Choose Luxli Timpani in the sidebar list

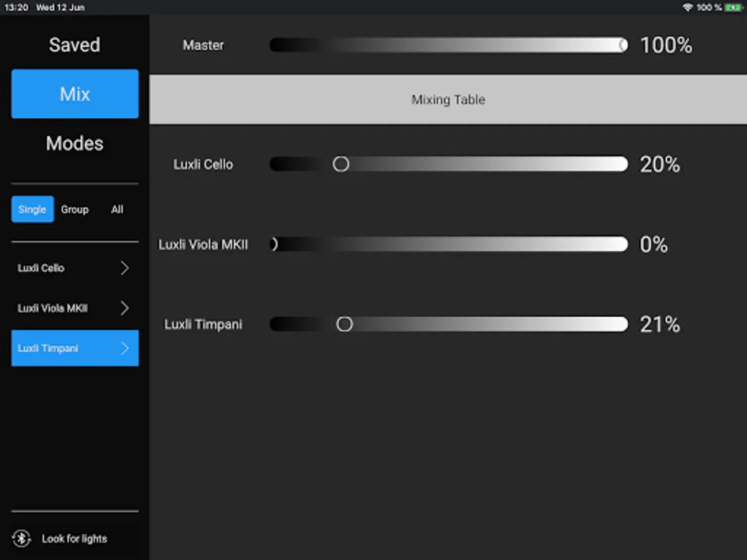[75, 348]
